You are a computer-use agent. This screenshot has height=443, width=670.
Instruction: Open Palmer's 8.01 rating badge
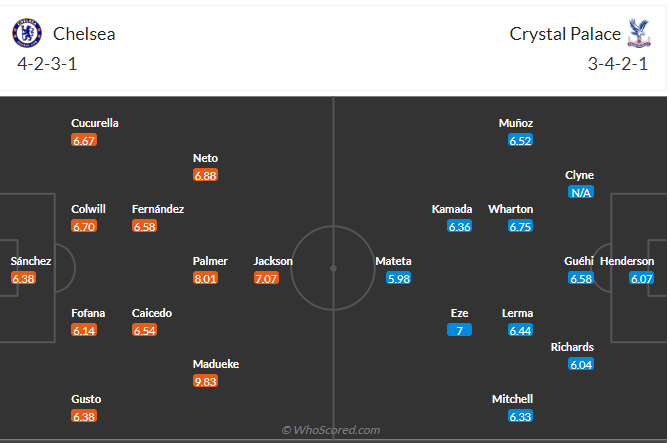click(x=205, y=279)
